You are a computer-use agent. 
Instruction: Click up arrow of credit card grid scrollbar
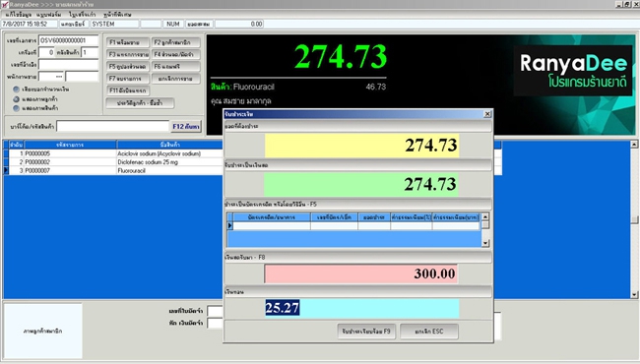pyautogui.click(x=484, y=216)
